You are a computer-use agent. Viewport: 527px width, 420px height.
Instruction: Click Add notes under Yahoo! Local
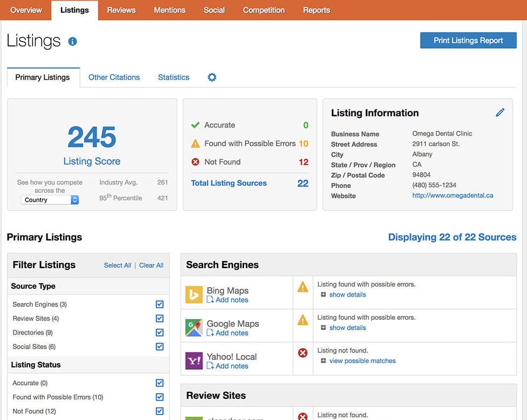[232, 365]
